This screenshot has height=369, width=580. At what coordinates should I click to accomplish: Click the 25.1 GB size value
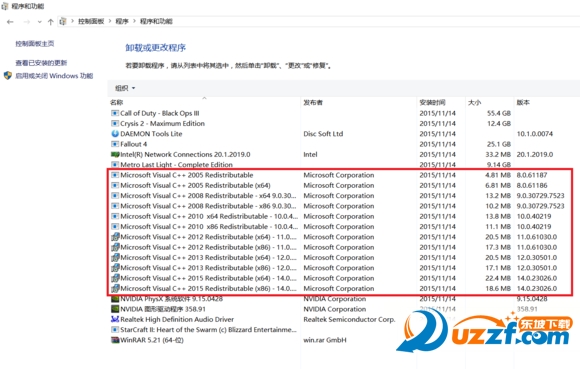499,144
